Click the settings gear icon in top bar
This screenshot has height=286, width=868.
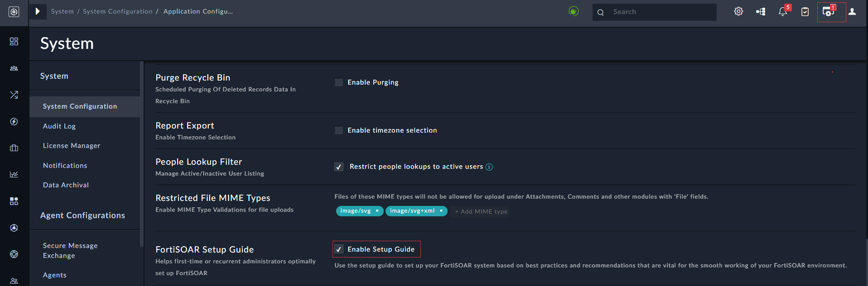click(738, 12)
